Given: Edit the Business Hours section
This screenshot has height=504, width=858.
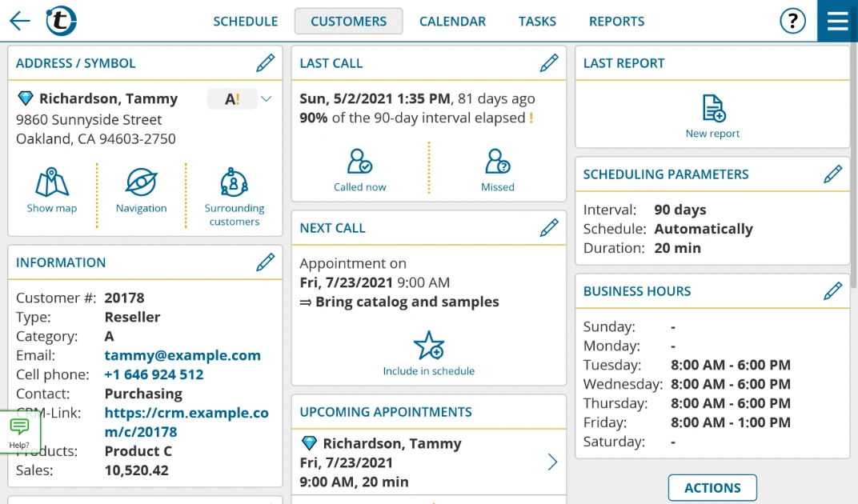Looking at the screenshot, I should coord(832,291).
